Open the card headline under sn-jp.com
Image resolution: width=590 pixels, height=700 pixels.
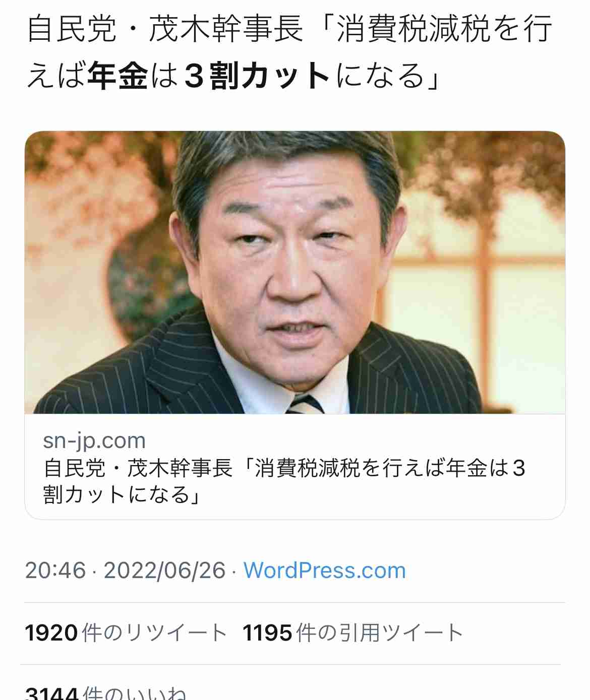(284, 481)
